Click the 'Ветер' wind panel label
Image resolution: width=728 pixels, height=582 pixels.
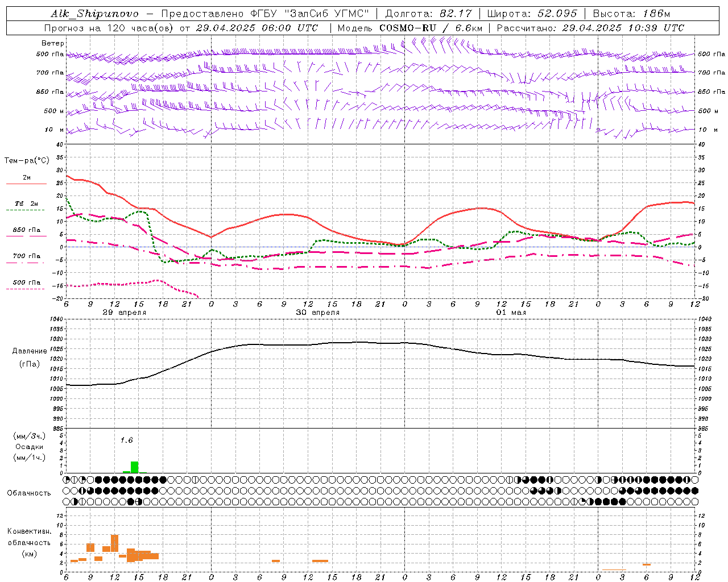pyautogui.click(x=53, y=43)
